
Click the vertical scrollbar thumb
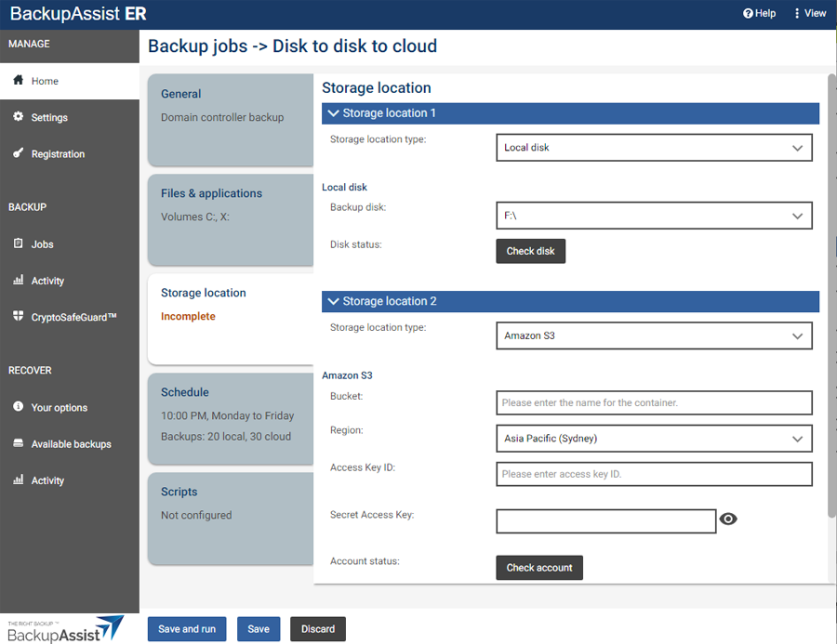pyautogui.click(x=831, y=296)
